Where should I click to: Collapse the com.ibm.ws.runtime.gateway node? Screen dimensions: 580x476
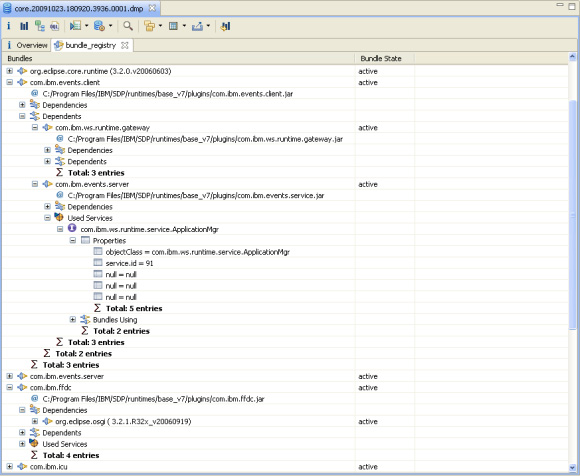(35, 128)
